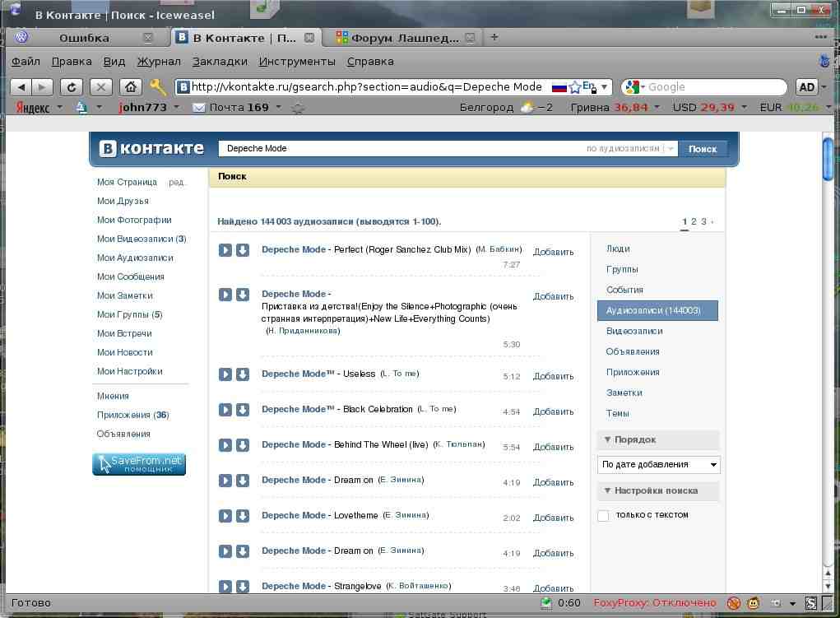Screen dimensions: 840x618
Task: Click the VKontakte logo in the header
Action: click(x=151, y=148)
